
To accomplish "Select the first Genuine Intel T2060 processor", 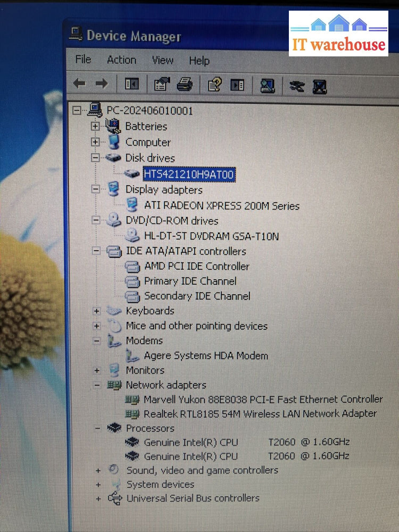I will (247, 442).
